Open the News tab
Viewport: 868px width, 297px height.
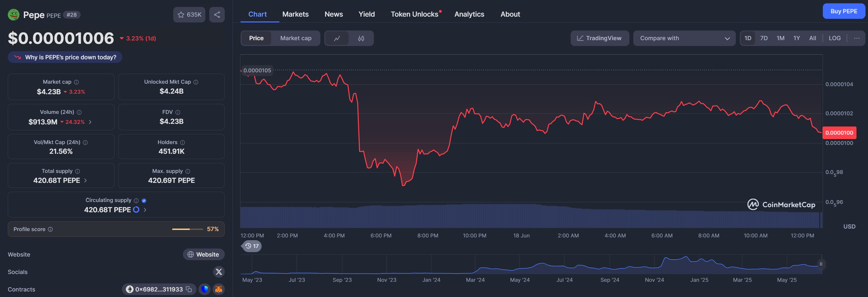click(334, 14)
